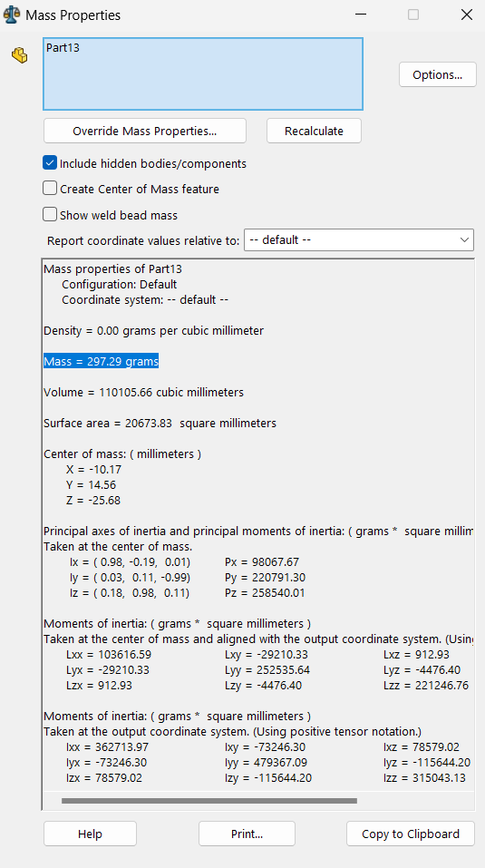Click the Mass properties of Part13 heading
The height and width of the screenshot is (868, 485).
(112, 269)
